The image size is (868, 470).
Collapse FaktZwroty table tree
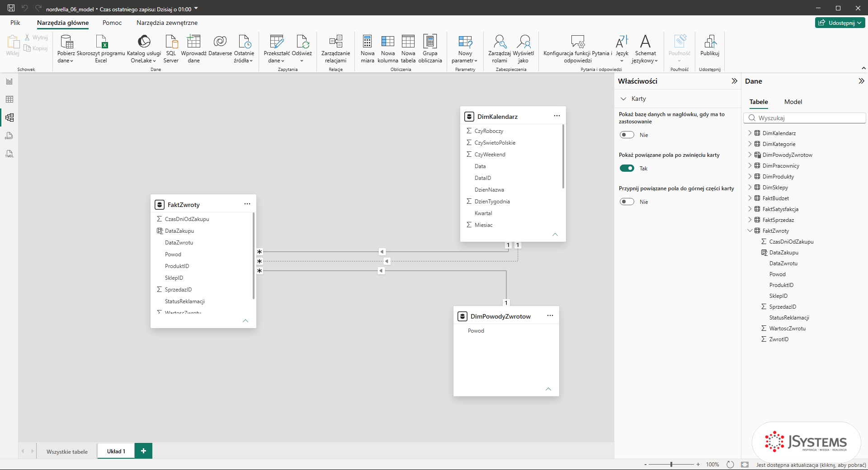(750, 230)
